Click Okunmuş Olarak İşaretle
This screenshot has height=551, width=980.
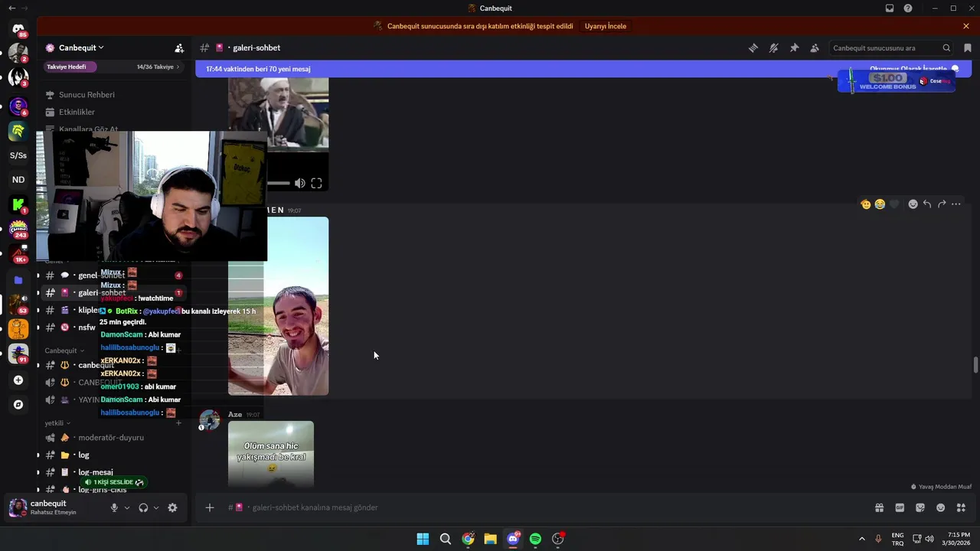point(914,69)
